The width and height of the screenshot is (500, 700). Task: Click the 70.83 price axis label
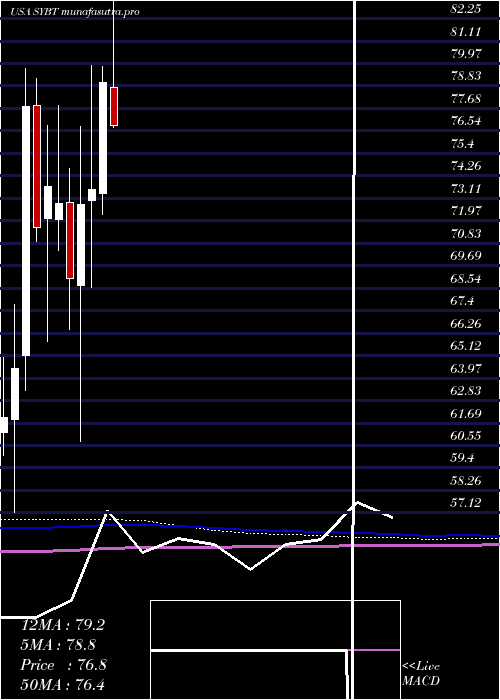(x=466, y=233)
